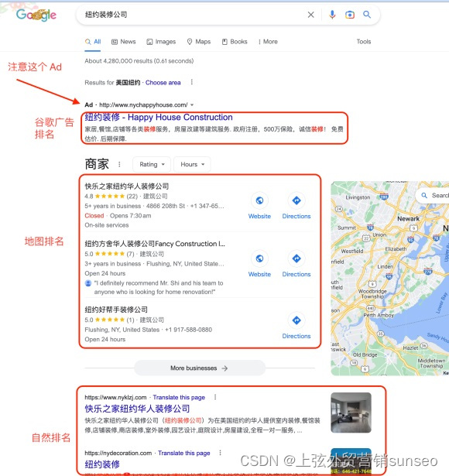Click the reviewer avatar in Fancy Construction review
449x476 pixels.
click(x=88, y=283)
